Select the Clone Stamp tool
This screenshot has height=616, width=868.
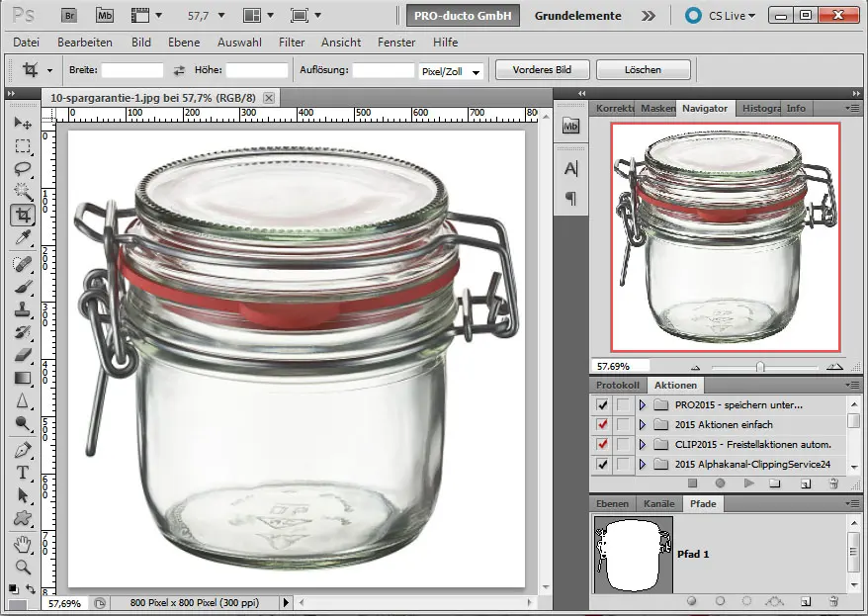23,309
